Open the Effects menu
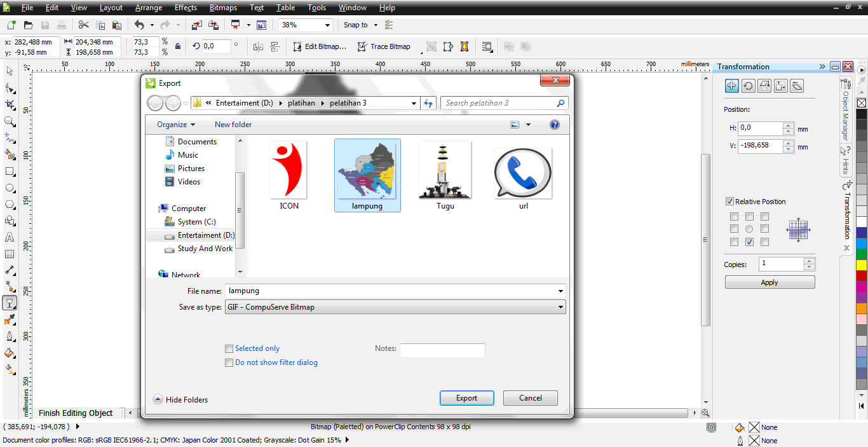 (x=186, y=8)
